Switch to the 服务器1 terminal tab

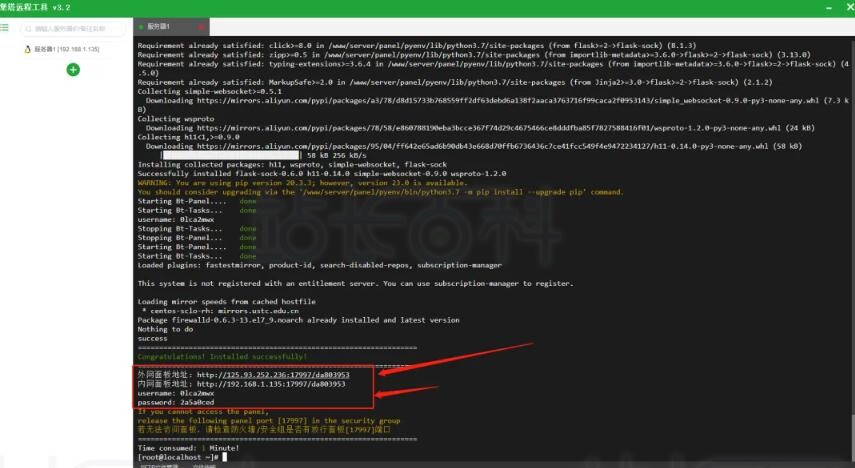coord(171,27)
